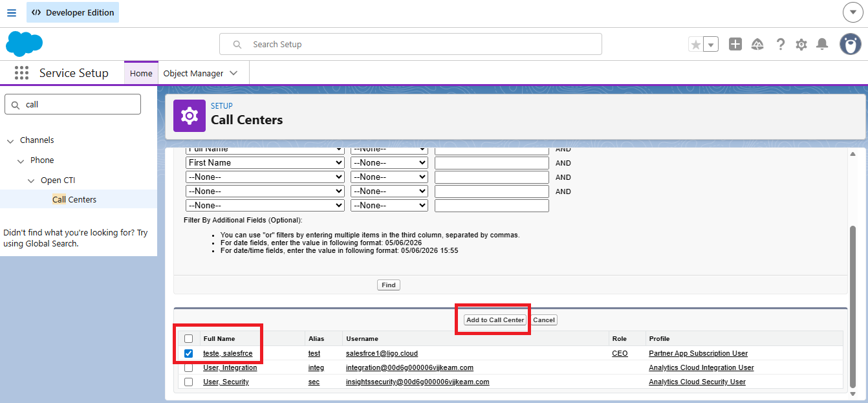Check the 'User, Integration' row checkbox
The height and width of the screenshot is (403, 868).
pyautogui.click(x=188, y=367)
